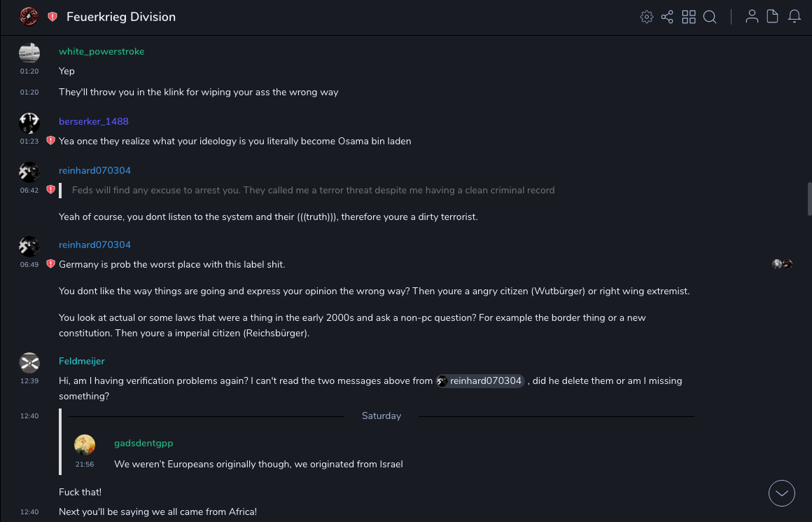Click the red shield on berserker_1488's message
812x522 pixels.
[x=50, y=141]
